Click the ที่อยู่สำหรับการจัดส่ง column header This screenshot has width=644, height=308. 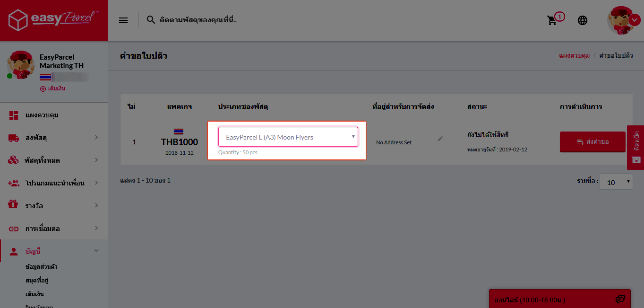pyautogui.click(x=403, y=106)
